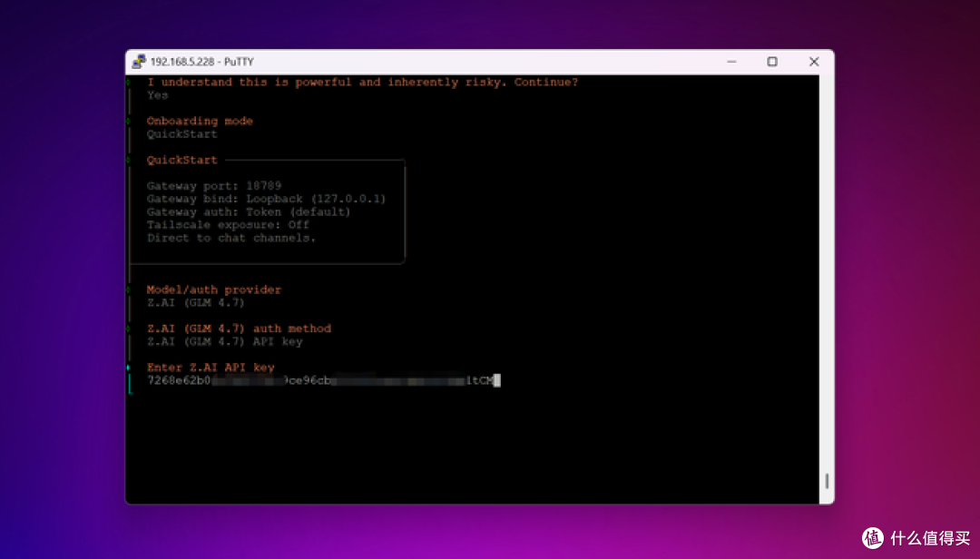Image resolution: width=980 pixels, height=559 pixels.
Task: Close the PuTTY window
Action: click(x=814, y=62)
